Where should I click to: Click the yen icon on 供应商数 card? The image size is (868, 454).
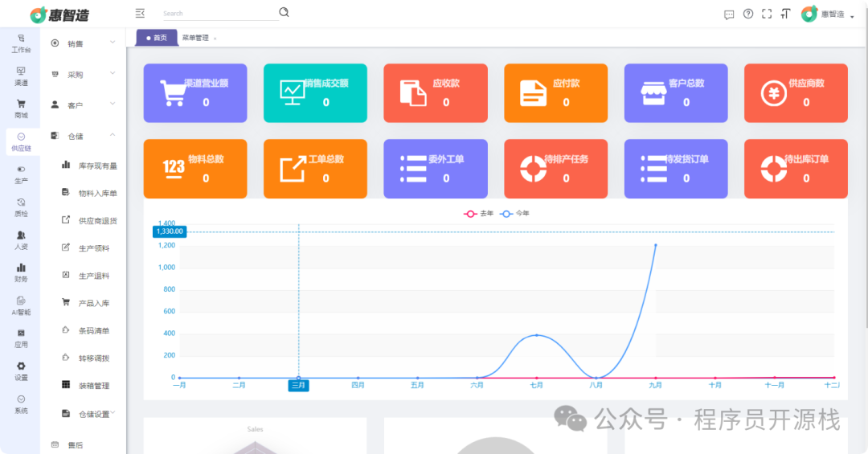(x=773, y=93)
